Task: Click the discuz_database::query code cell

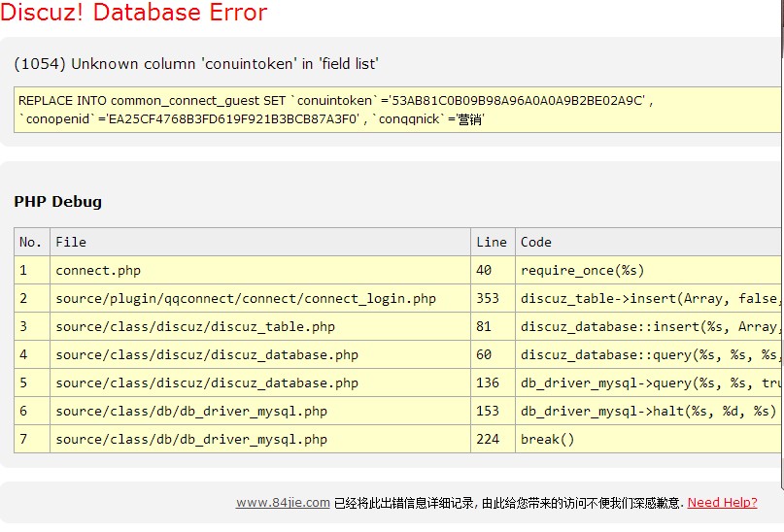Action: [649, 354]
